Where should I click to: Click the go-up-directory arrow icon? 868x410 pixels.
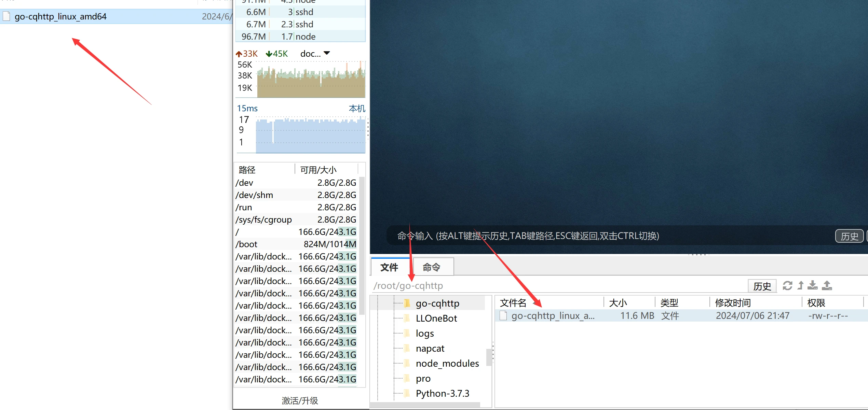click(x=800, y=285)
